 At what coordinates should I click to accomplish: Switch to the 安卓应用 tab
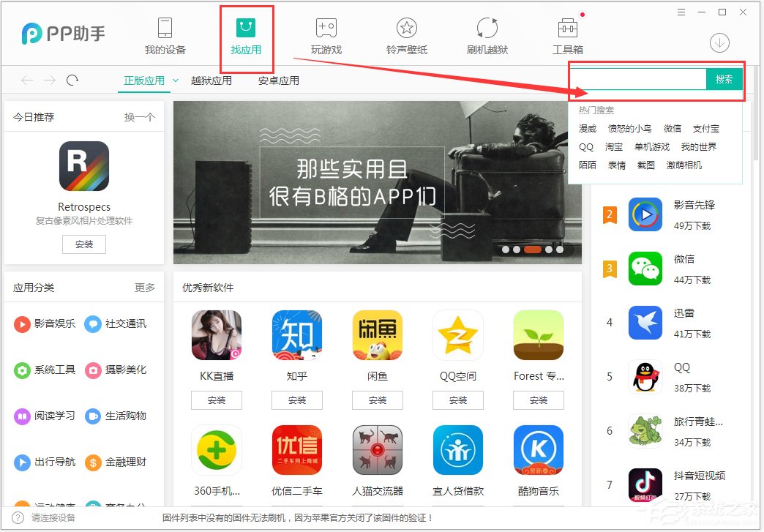(x=279, y=80)
